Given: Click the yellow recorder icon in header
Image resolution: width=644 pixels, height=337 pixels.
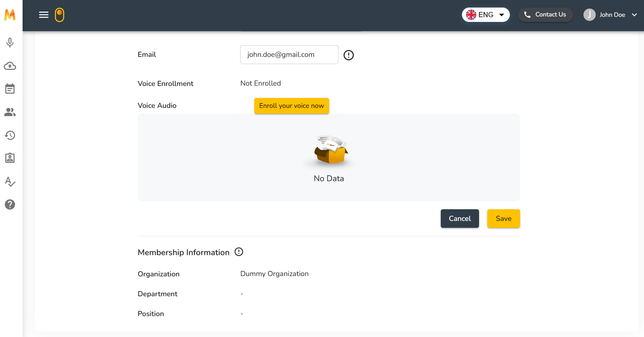Looking at the screenshot, I should coord(60,15).
